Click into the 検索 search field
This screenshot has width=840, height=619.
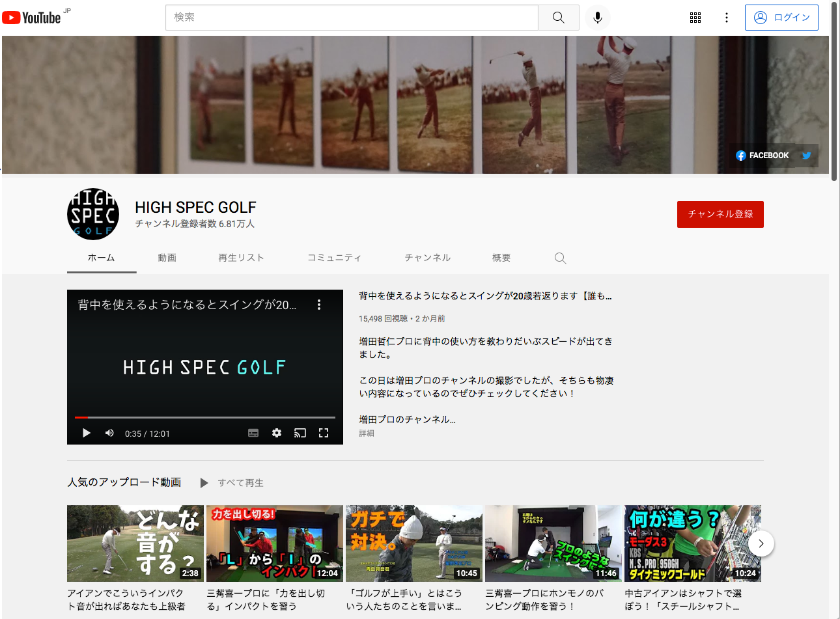point(352,18)
